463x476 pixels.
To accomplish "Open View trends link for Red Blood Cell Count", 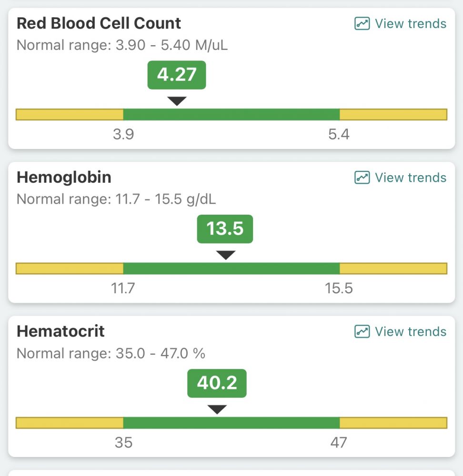I will 410,24.
